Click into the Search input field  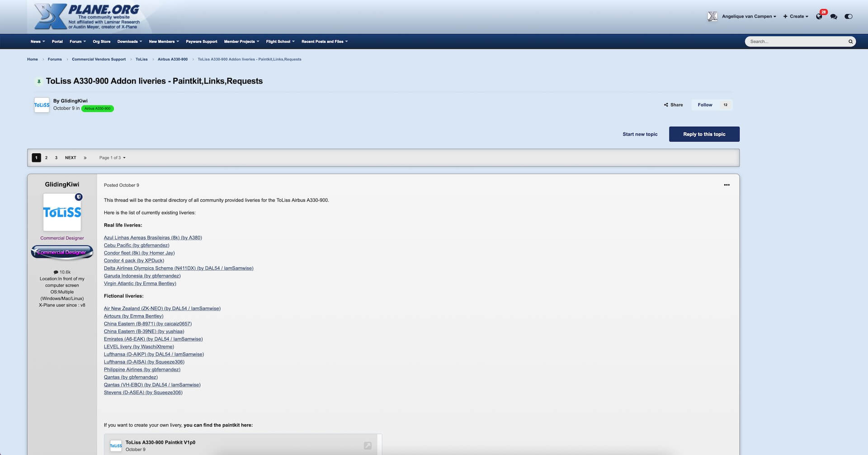tap(797, 42)
